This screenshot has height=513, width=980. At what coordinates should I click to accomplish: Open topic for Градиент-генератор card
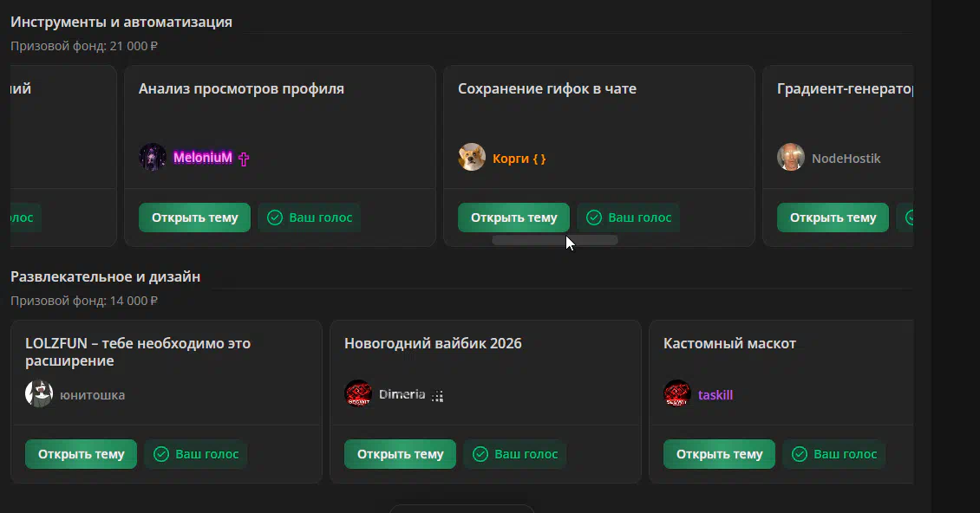click(x=833, y=218)
